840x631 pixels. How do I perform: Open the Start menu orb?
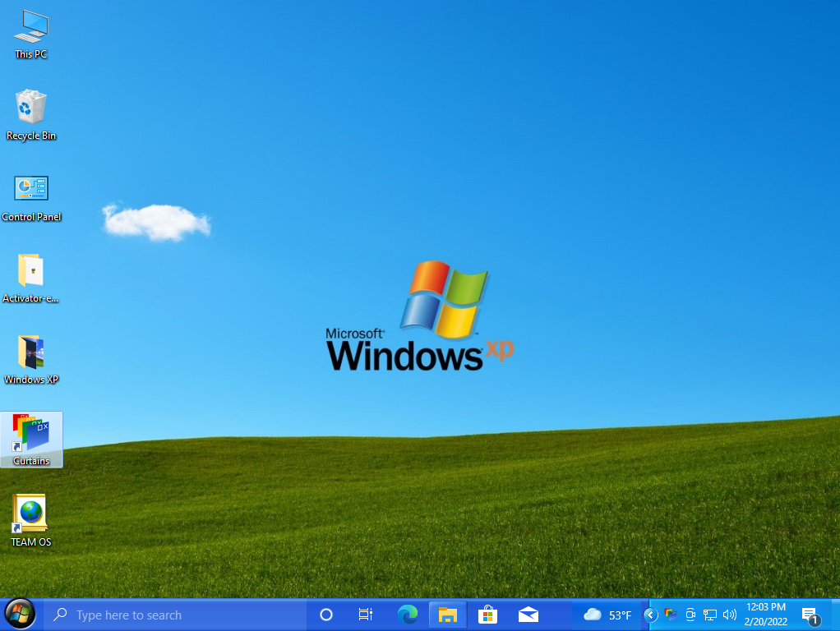pyautogui.click(x=20, y=614)
